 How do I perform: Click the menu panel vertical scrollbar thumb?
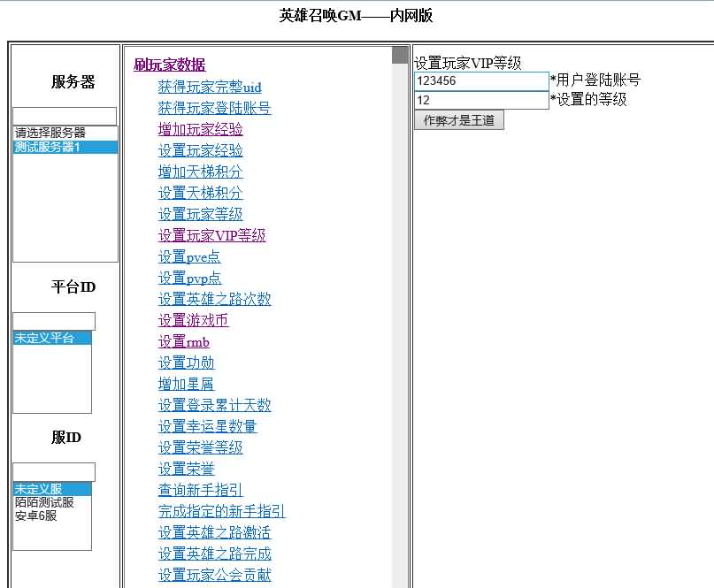(x=400, y=55)
